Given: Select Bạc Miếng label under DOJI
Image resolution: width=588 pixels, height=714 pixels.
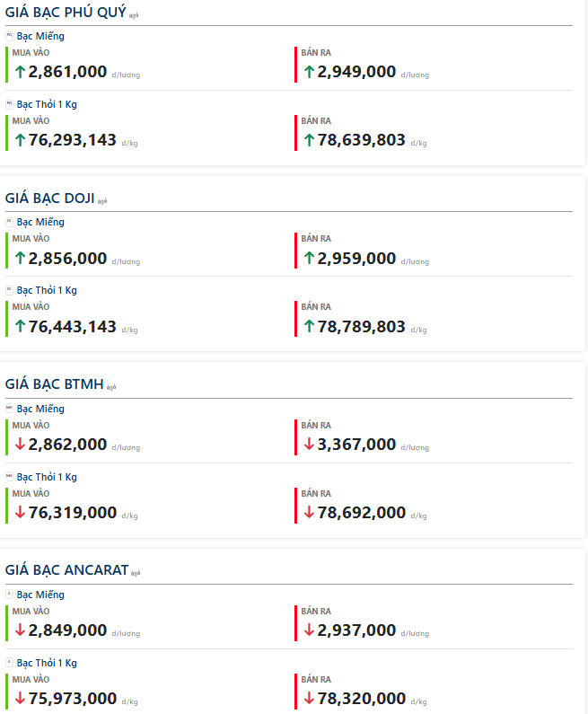Looking at the screenshot, I should pyautogui.click(x=40, y=222).
